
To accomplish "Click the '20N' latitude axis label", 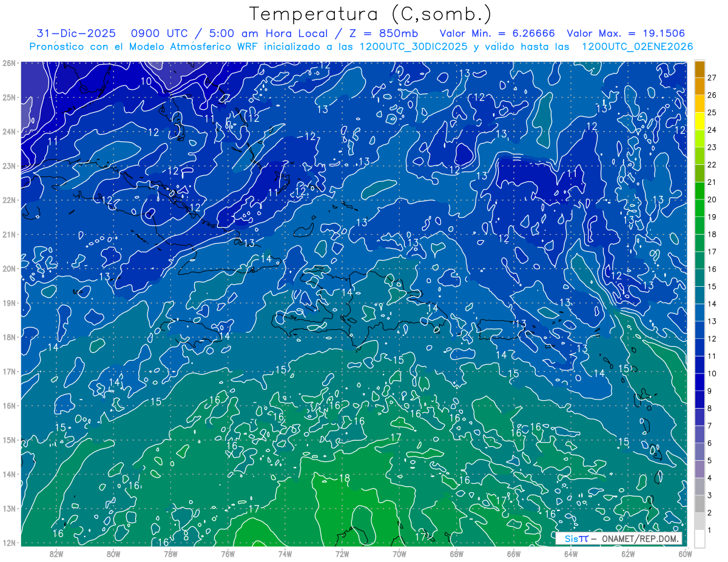I will pos(9,269).
